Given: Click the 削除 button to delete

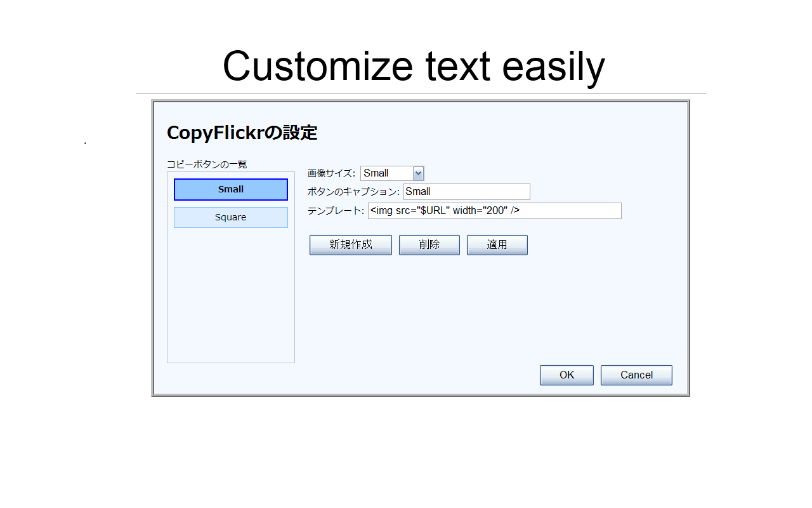Looking at the screenshot, I should point(429,245).
